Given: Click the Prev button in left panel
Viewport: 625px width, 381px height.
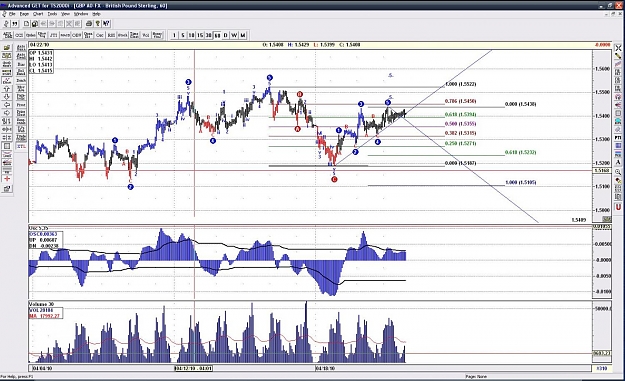Looking at the screenshot, I should click(21, 105).
